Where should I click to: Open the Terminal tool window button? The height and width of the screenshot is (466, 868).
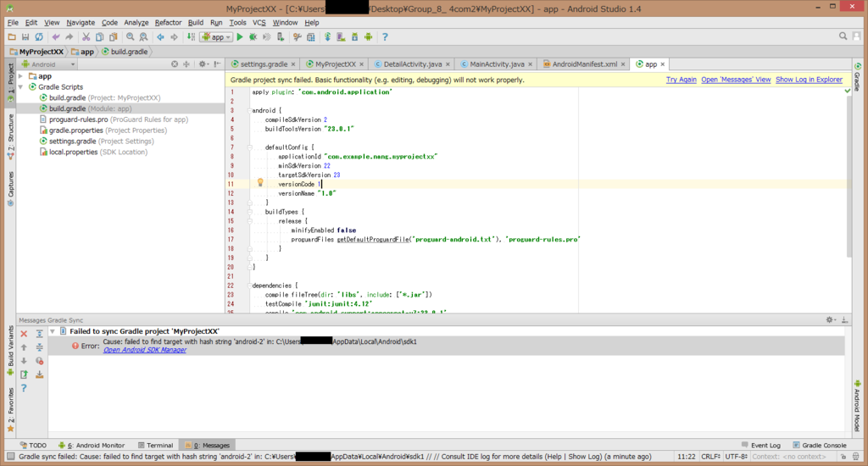156,445
